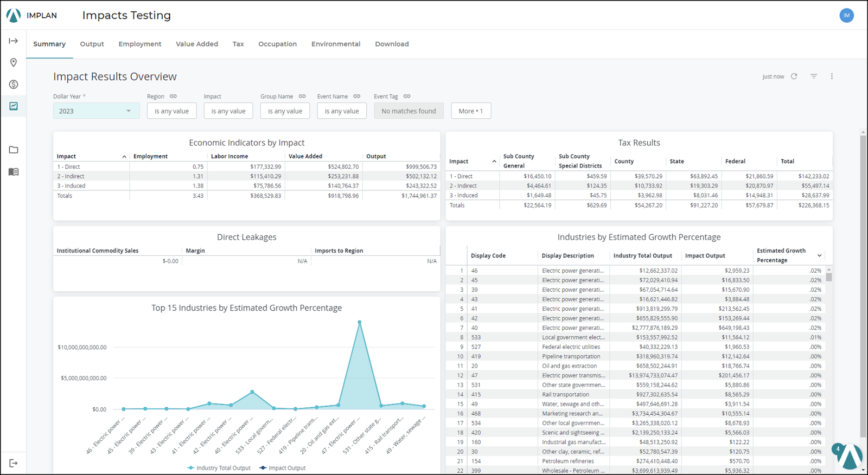This screenshot has height=475, width=868.
Task: Open the Regions map pin icon
Action: click(x=14, y=63)
